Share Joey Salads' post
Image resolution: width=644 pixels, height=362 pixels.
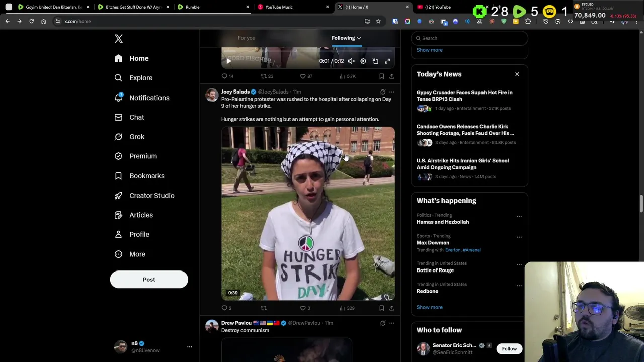392,308
